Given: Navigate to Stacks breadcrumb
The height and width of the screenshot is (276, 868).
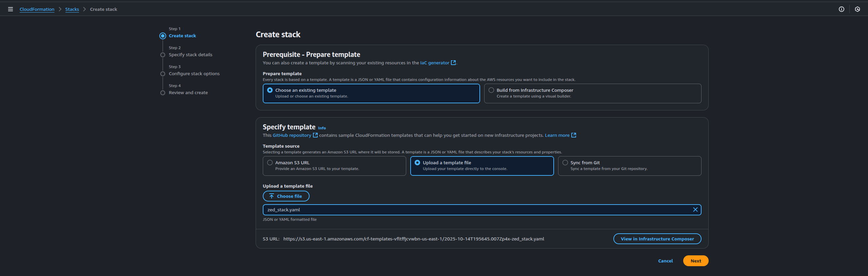Looking at the screenshot, I should 72,9.
